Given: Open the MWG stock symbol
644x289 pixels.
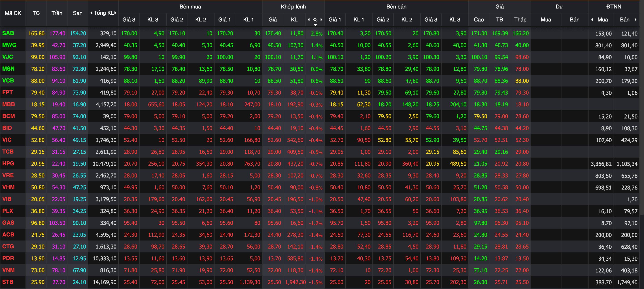Looking at the screenshot, I should pos(9,45).
